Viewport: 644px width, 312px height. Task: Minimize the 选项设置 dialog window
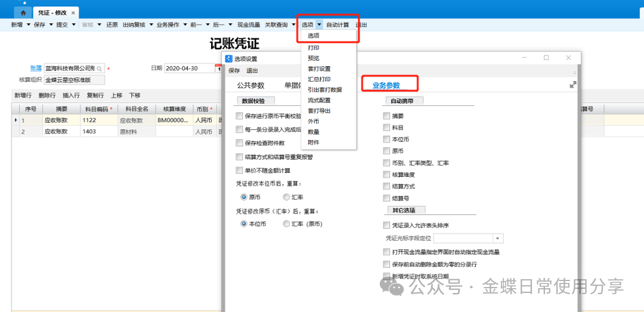click(x=523, y=58)
